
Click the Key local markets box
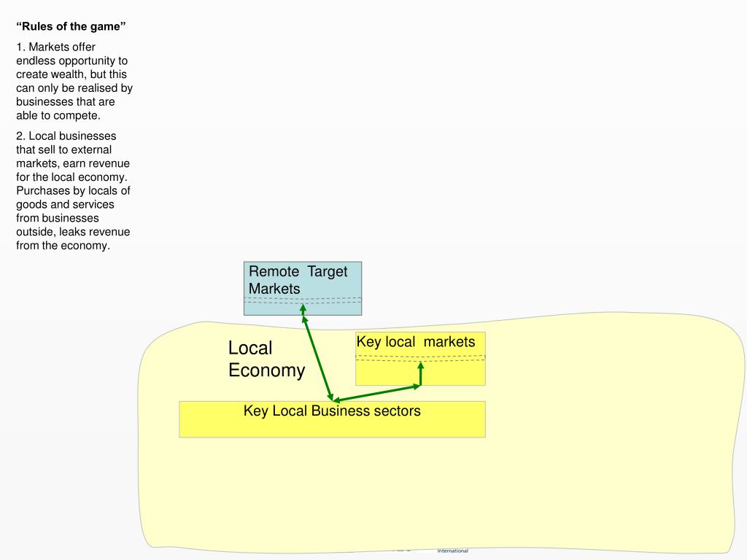click(420, 359)
